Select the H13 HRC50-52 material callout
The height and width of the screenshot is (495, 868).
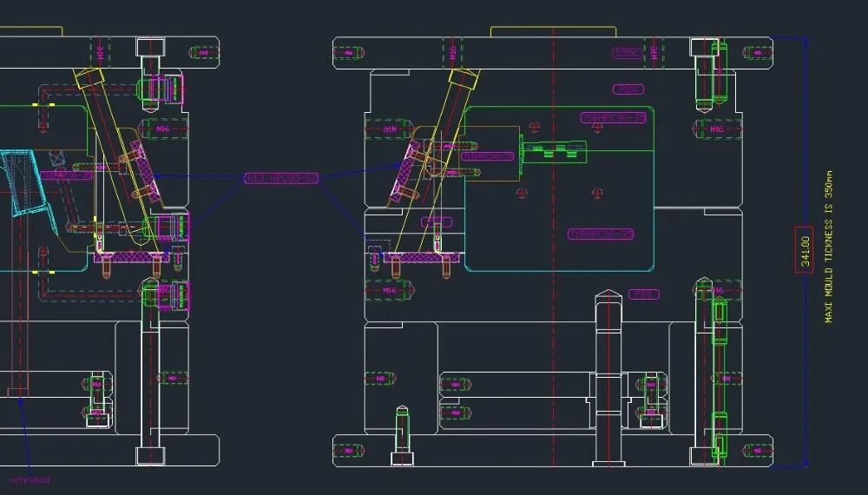pyautogui.click(x=281, y=179)
